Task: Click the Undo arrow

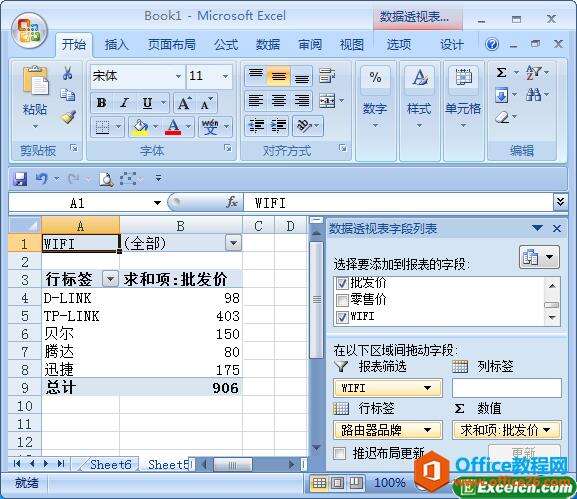Action: click(x=42, y=179)
